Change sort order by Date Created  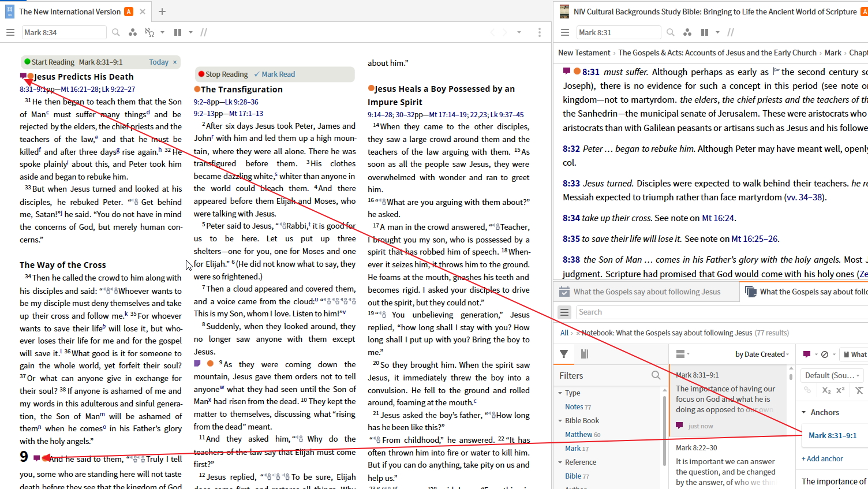point(762,354)
